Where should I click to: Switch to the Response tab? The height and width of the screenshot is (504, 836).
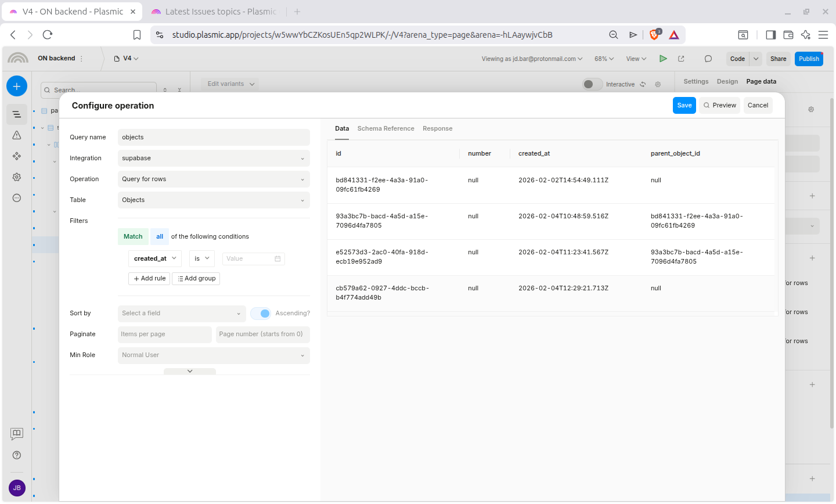point(437,129)
